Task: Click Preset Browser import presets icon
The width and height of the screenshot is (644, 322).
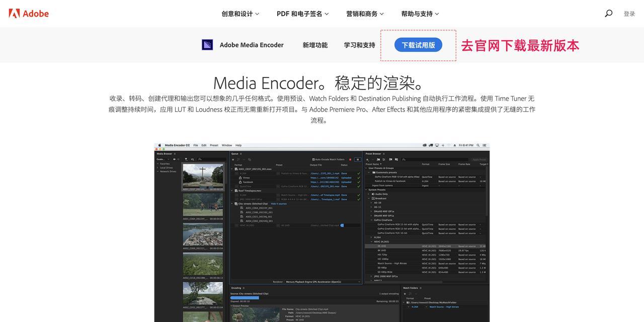Action: [390, 159]
